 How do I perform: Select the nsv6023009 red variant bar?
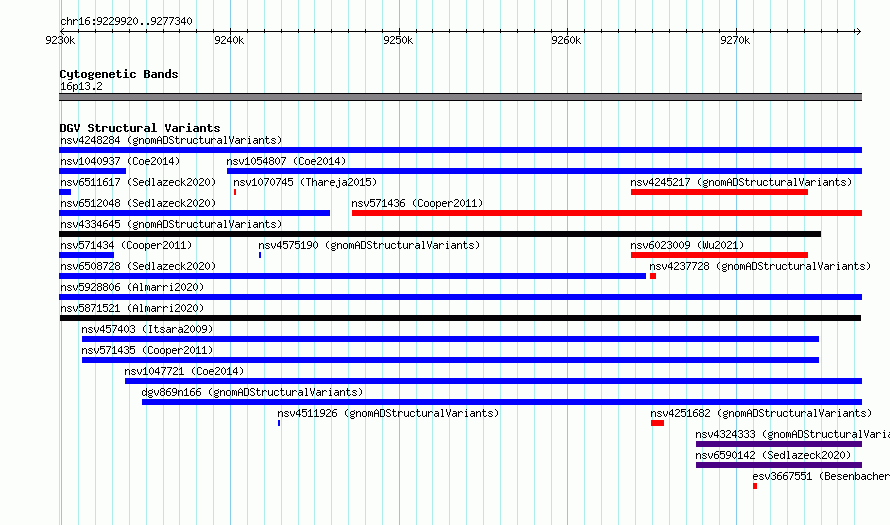719,255
